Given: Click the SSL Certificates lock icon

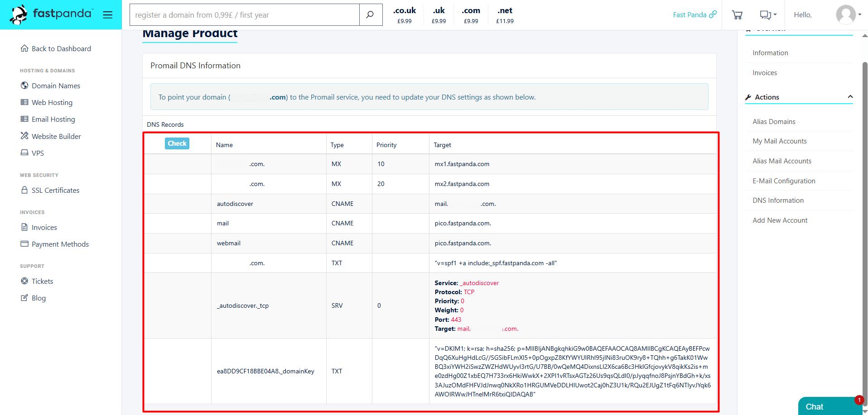Looking at the screenshot, I should pyautogui.click(x=24, y=190).
